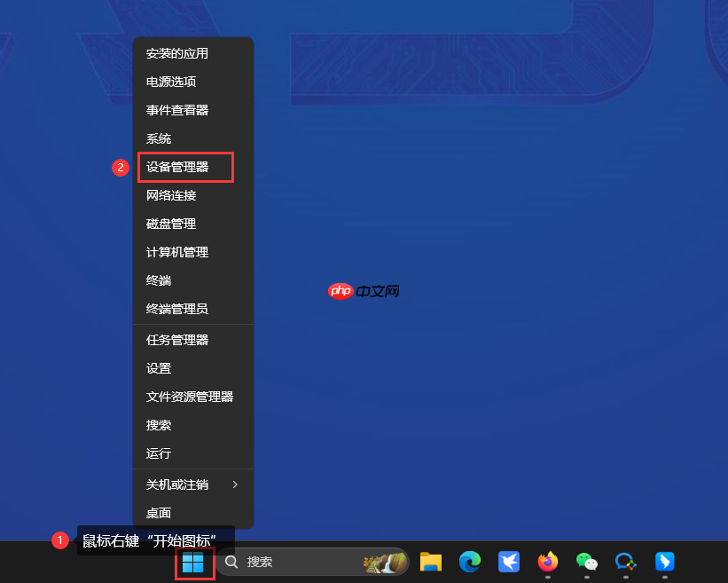Open 任务管理器 from the menu
The height and width of the screenshot is (583, 728).
click(x=177, y=339)
